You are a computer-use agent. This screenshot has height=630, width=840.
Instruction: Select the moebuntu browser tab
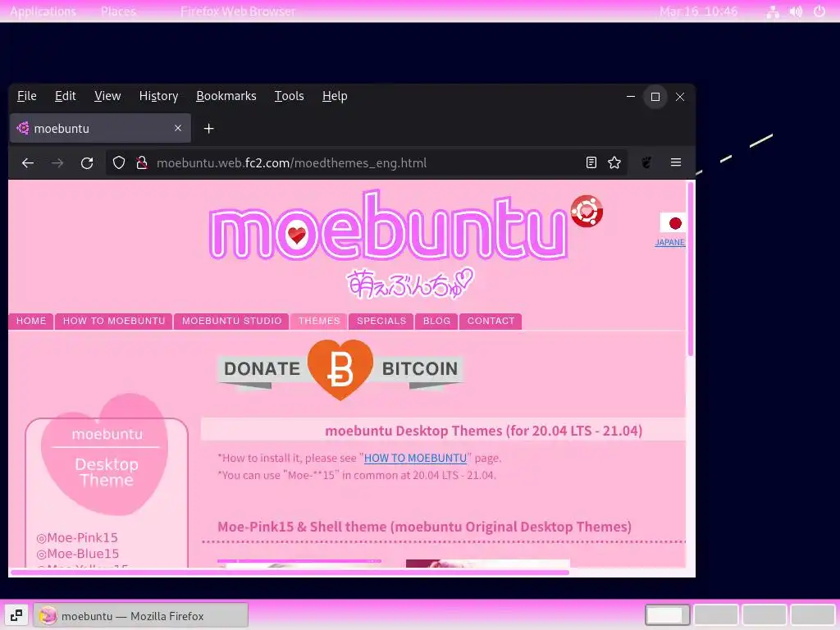[x=100, y=128]
